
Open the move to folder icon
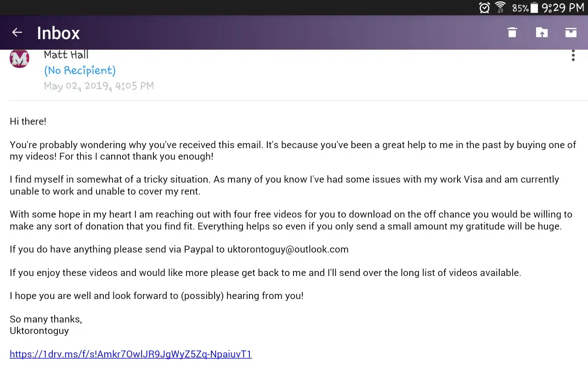click(x=542, y=32)
